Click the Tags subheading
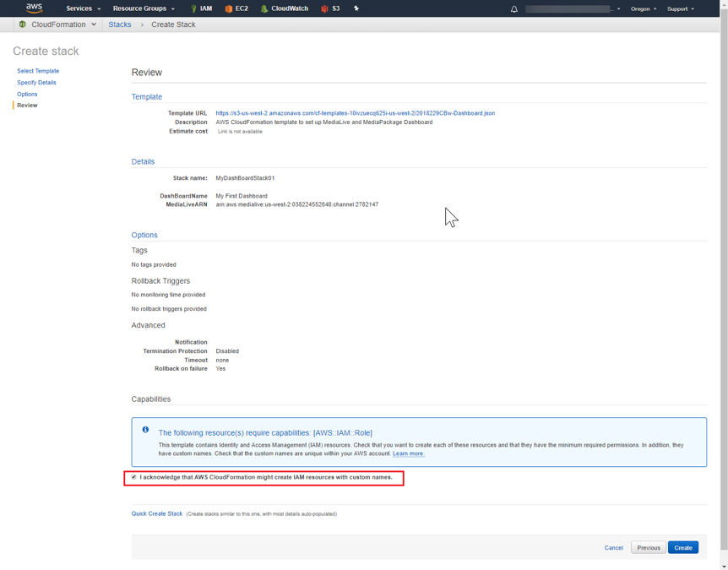Viewport: 728px width, 570px height. click(139, 250)
